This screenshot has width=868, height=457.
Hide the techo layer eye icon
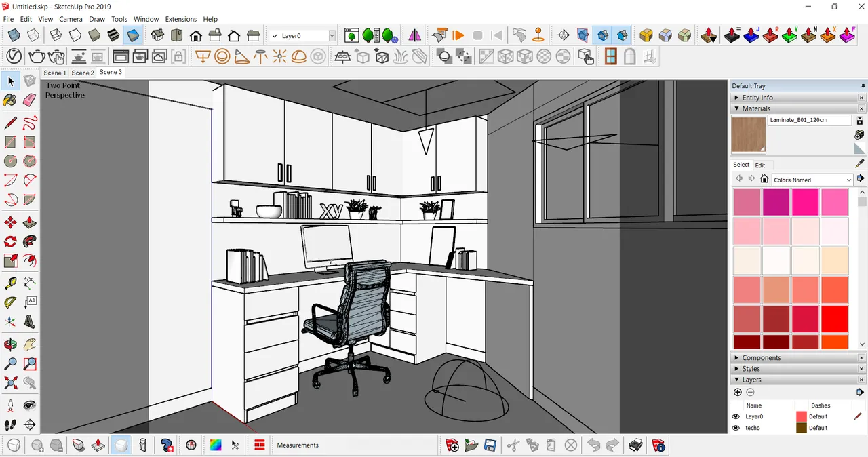(x=736, y=428)
